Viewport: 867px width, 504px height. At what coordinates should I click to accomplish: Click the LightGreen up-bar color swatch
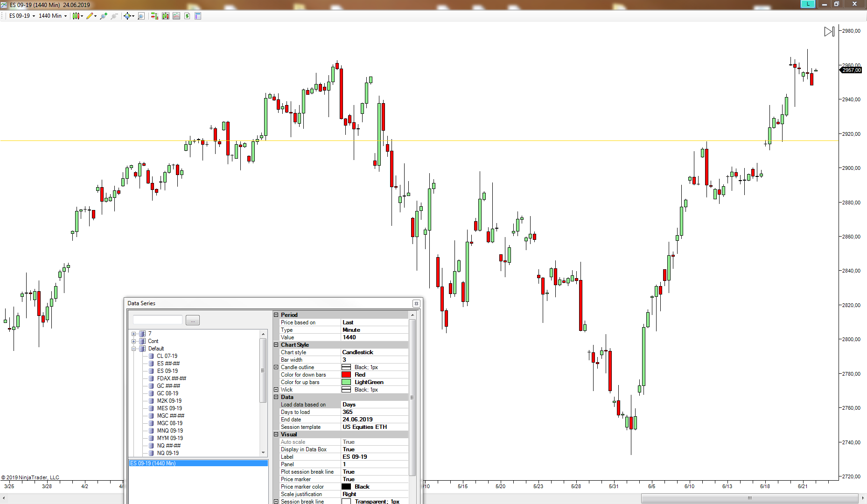click(x=346, y=382)
